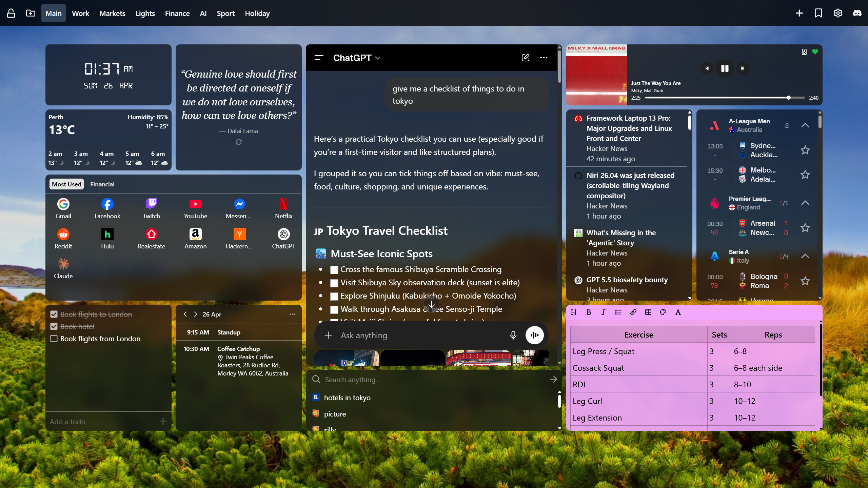Screen dimensions: 868x488
Task: Toggle the liked heart on music player
Action: pyautogui.click(x=815, y=52)
